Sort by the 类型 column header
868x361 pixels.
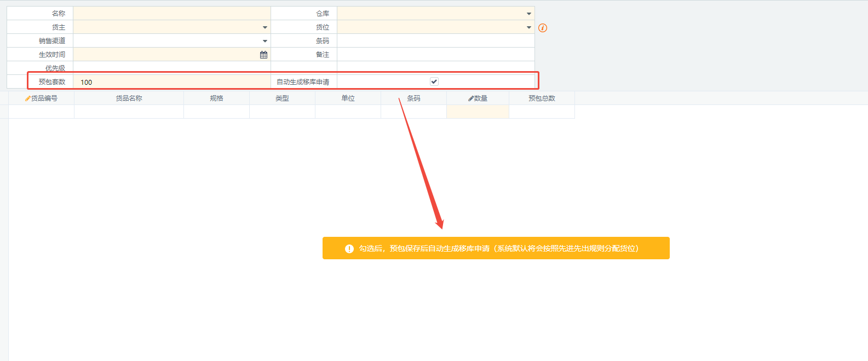(282, 98)
